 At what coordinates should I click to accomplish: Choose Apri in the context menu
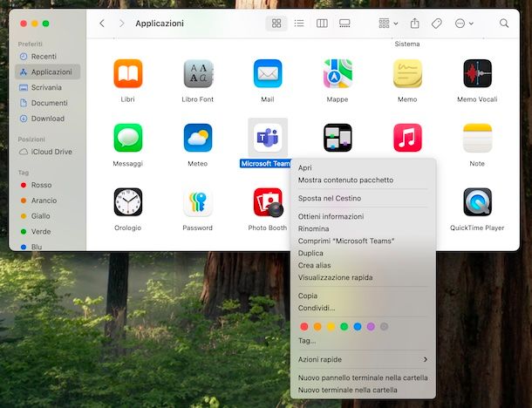point(363,168)
